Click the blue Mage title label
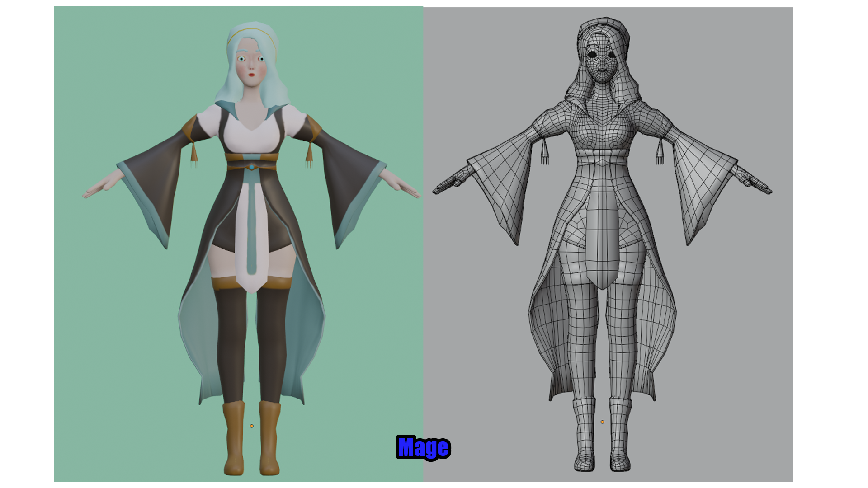The image size is (868, 488). click(423, 447)
